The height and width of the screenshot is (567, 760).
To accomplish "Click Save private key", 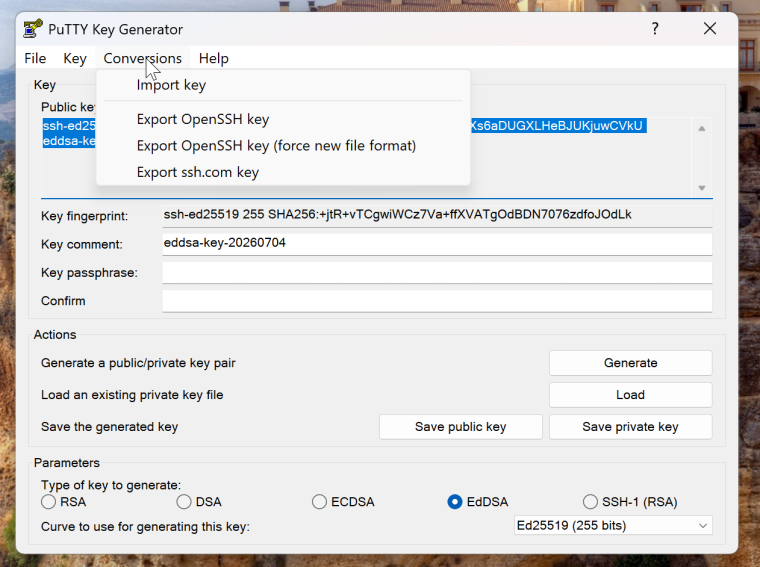I will [631, 427].
